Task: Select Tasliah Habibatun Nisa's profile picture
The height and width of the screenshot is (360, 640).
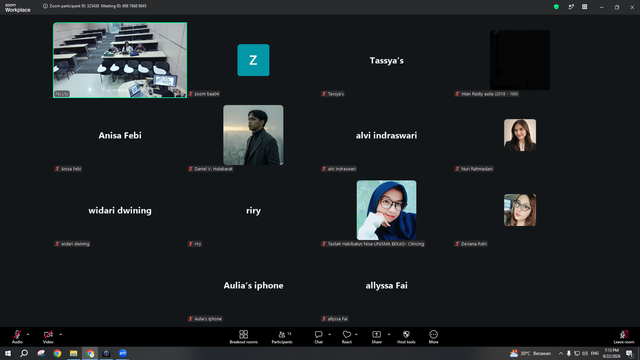Action: point(387,210)
